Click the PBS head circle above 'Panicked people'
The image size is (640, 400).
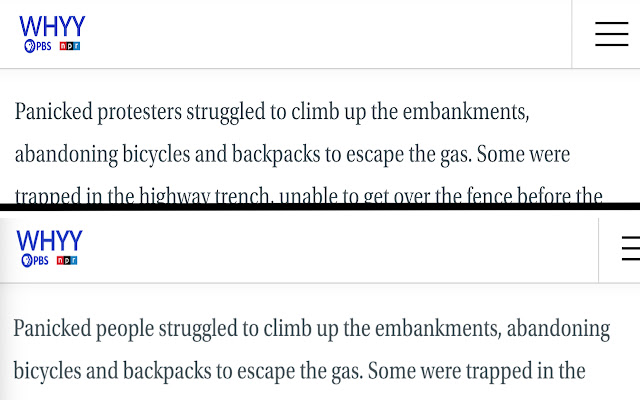(27, 260)
